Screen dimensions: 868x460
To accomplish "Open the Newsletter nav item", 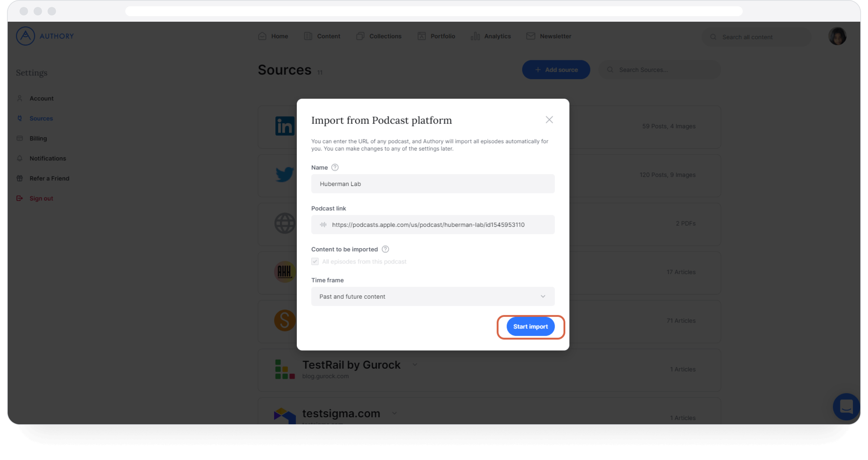I will point(548,36).
